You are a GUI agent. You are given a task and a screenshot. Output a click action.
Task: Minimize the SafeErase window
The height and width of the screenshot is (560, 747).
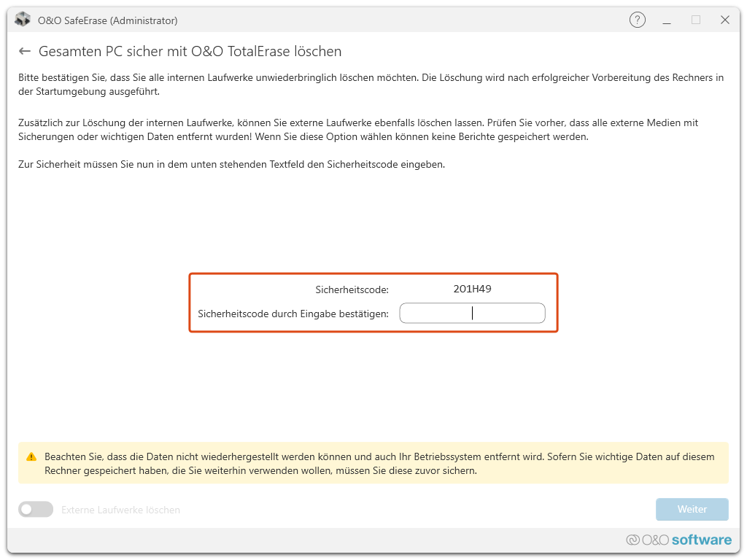click(x=667, y=20)
